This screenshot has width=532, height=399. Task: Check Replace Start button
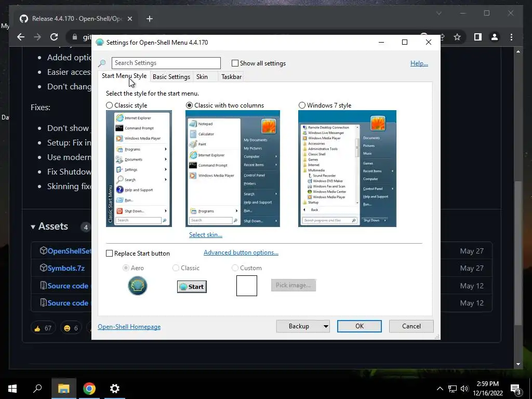(x=109, y=254)
